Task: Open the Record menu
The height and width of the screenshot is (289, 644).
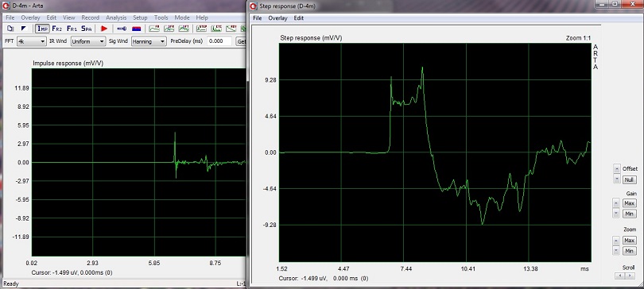Action: (91, 17)
